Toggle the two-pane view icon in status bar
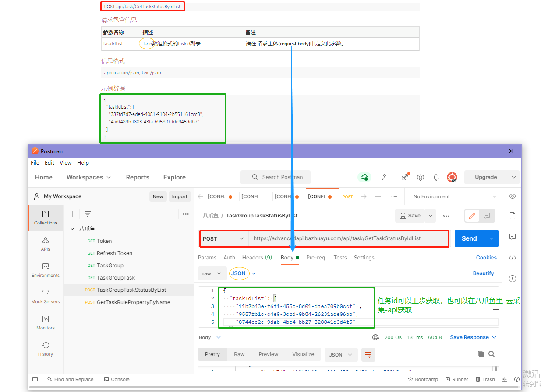 pos(505,379)
